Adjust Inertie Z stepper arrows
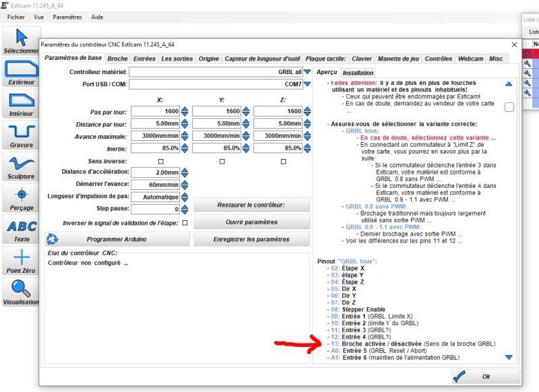Screen dimensions: 539x392 click(x=307, y=148)
